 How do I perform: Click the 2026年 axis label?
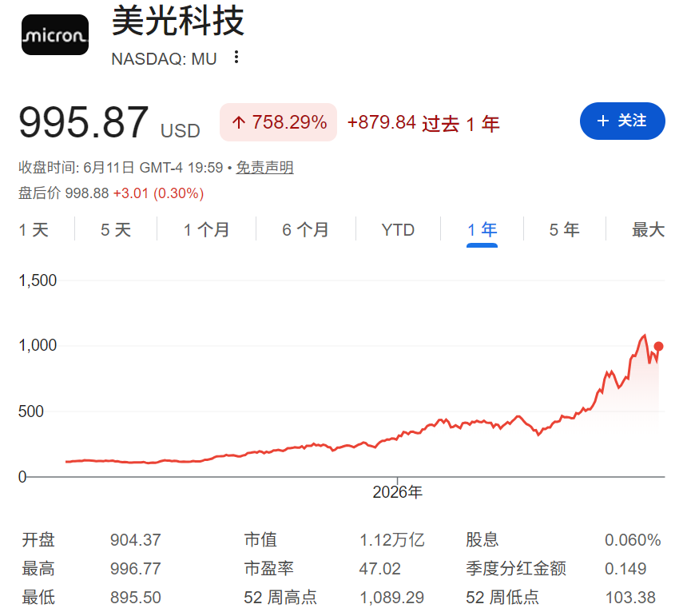click(x=397, y=492)
